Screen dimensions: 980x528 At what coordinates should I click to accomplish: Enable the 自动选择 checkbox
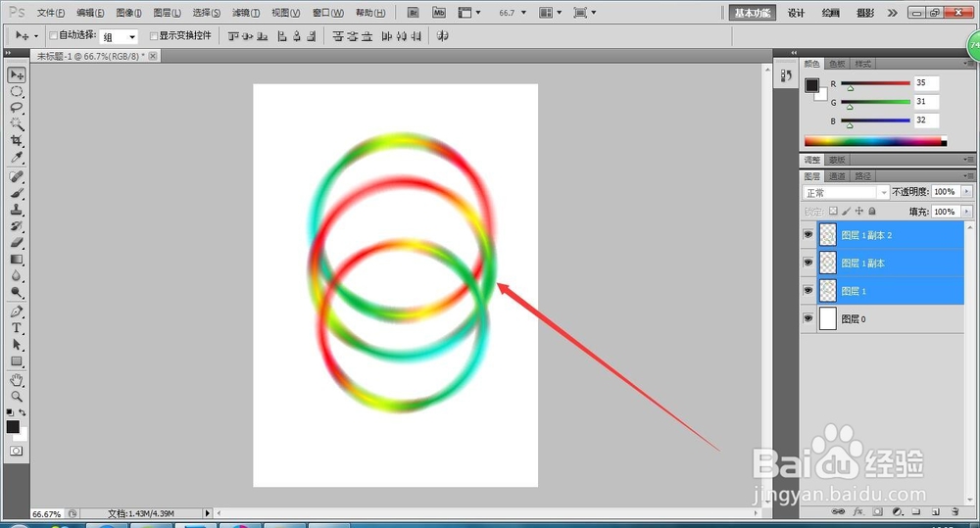53,35
